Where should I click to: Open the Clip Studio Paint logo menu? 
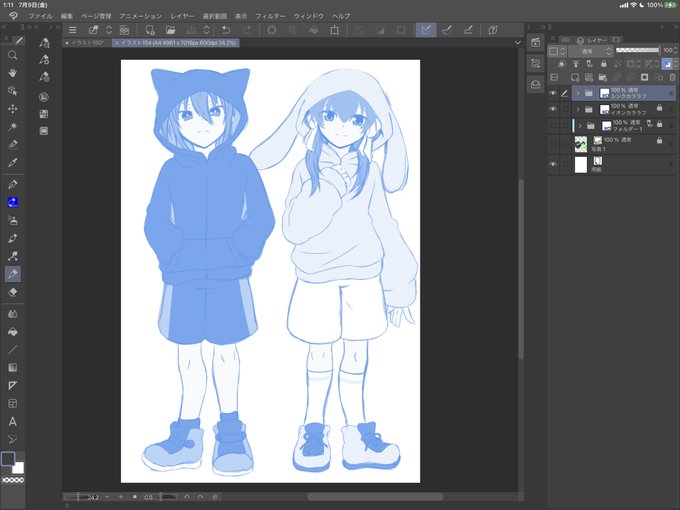point(13,16)
